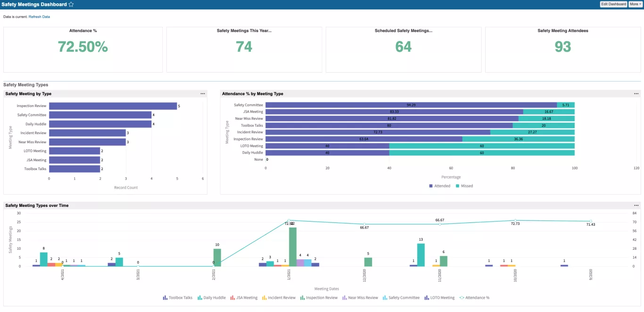Screen dimensions: 644x312
Task: Toggle LOTO Meeting in the bottom chart legend
Action: tap(439, 298)
